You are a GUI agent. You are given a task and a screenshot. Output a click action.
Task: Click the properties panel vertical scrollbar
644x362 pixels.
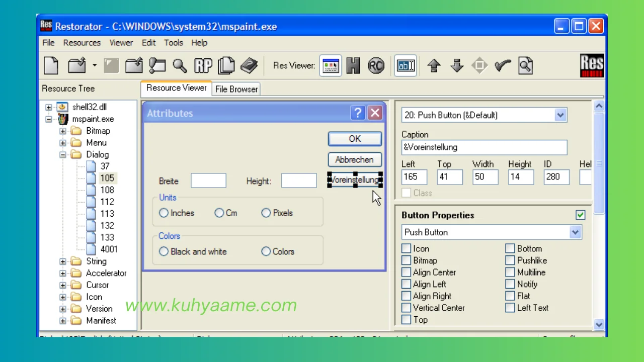599,215
